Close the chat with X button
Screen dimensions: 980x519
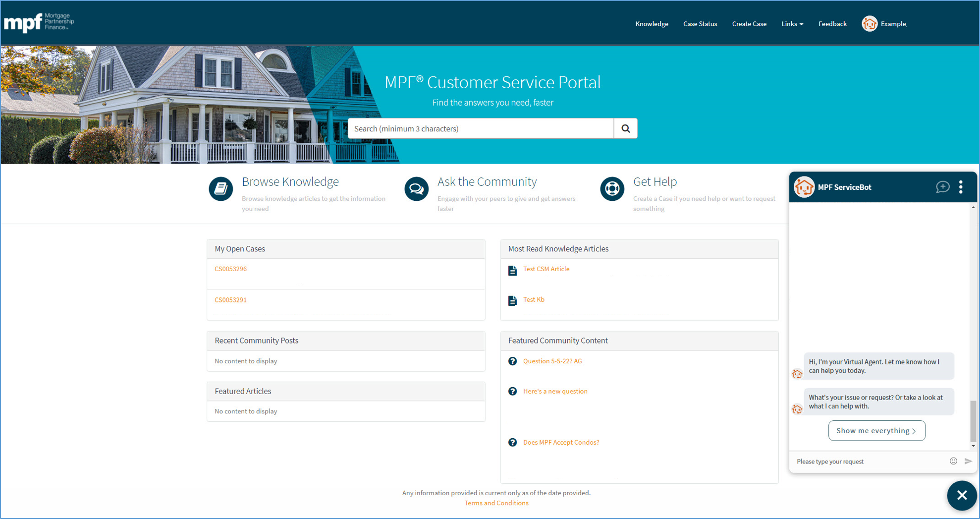(x=962, y=495)
